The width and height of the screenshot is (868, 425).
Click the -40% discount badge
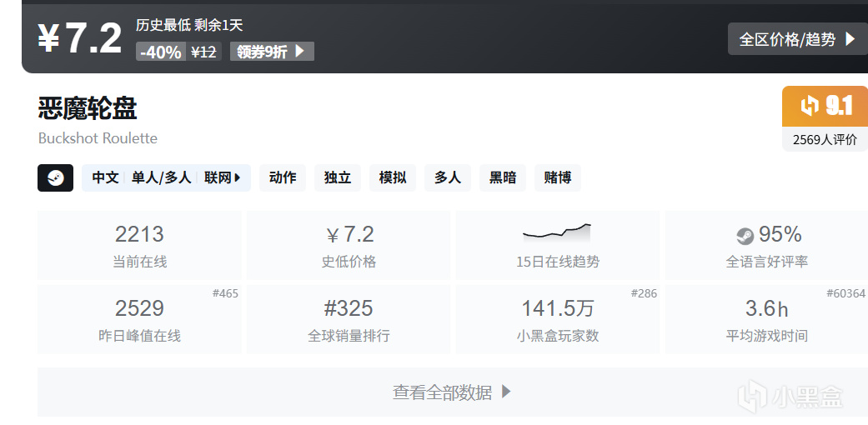pos(161,52)
